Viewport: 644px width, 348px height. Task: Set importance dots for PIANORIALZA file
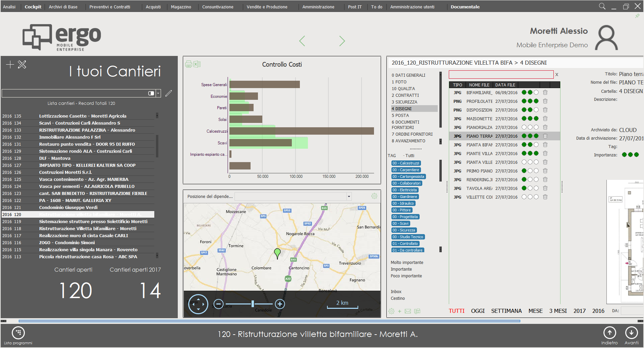[530, 127]
